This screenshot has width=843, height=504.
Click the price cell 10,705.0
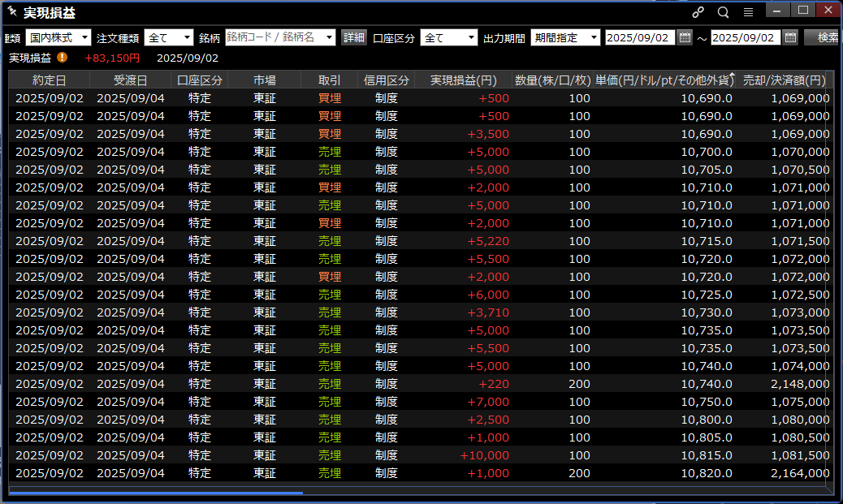point(707,170)
